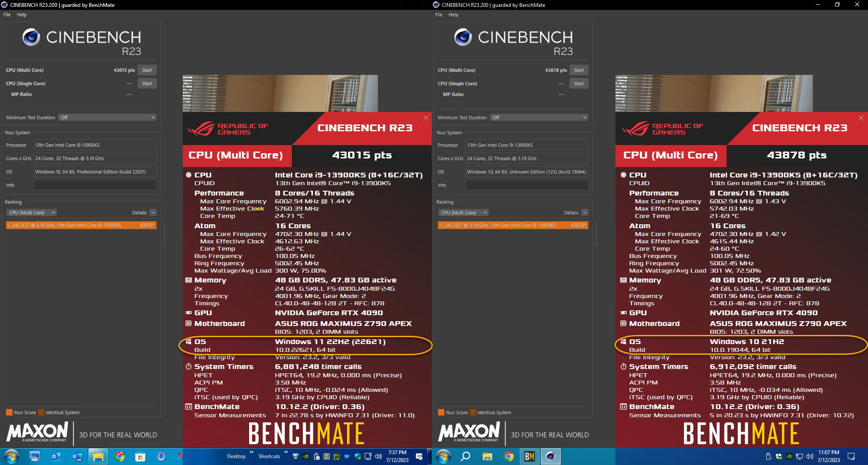This screenshot has width=868, height=465.
Task: Click the Info input field in right window
Action: tap(527, 185)
